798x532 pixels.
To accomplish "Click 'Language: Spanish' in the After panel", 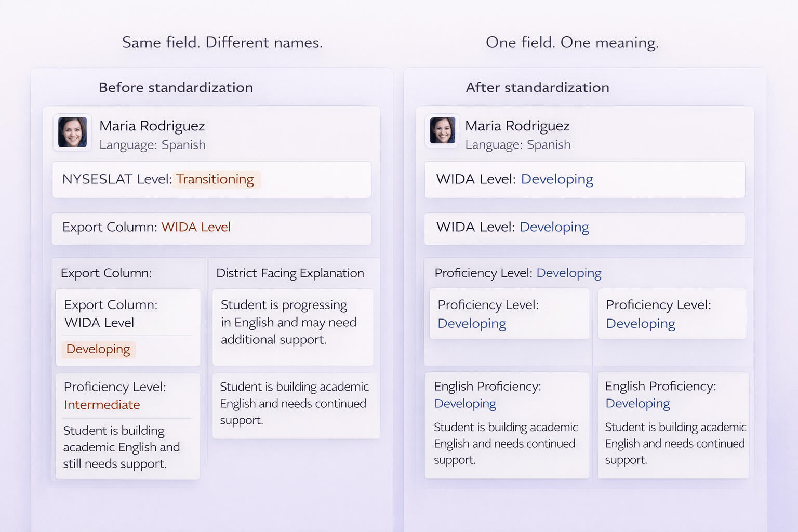I will click(517, 145).
